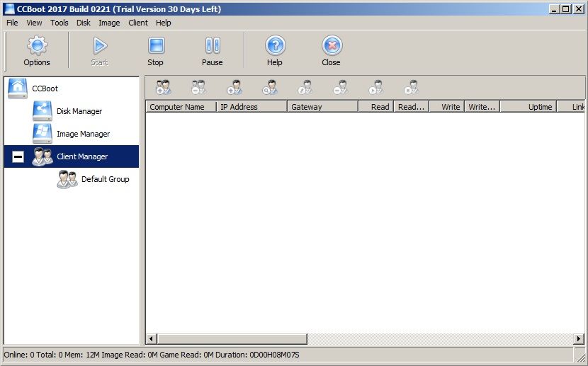This screenshot has height=366, width=588.
Task: Click the status bar text showing Online: 0
Action: point(18,355)
